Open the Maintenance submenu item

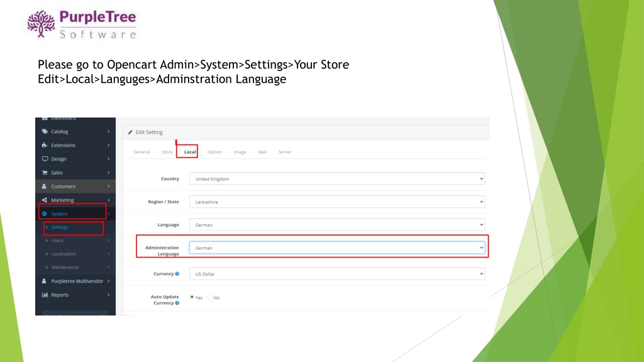click(65, 267)
